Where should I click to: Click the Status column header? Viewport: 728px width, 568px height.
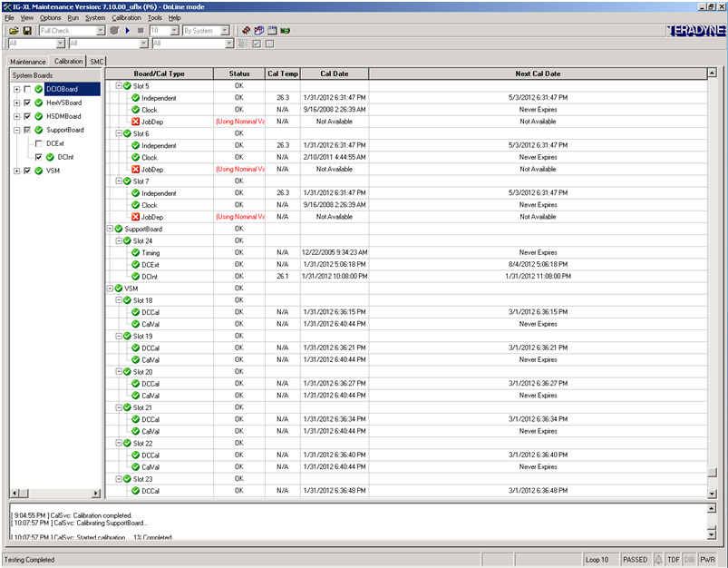(238, 73)
